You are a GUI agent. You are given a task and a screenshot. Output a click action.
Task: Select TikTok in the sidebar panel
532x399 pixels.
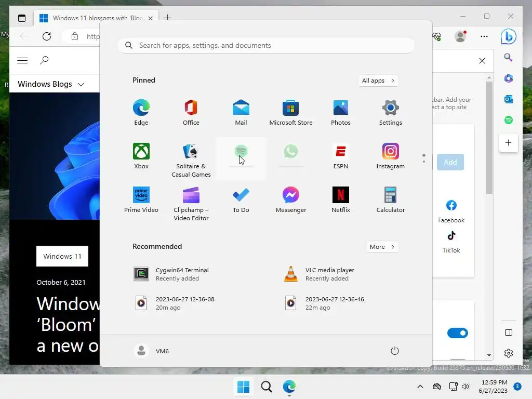[x=451, y=242]
